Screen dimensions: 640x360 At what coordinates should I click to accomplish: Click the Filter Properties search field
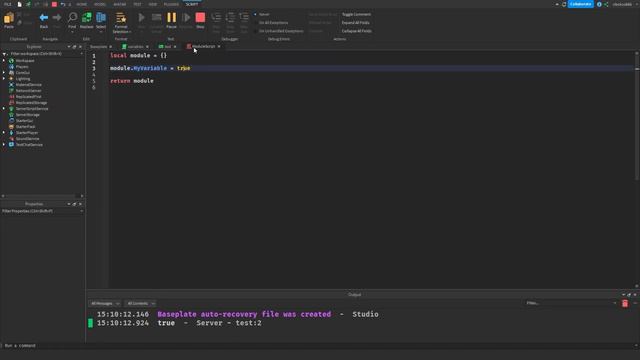[x=42, y=211]
